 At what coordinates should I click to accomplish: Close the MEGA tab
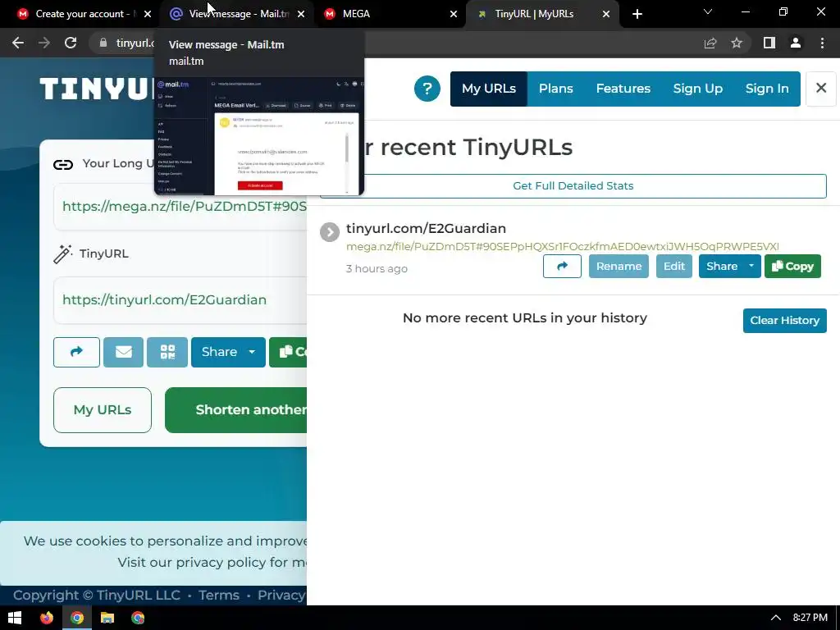(454, 14)
